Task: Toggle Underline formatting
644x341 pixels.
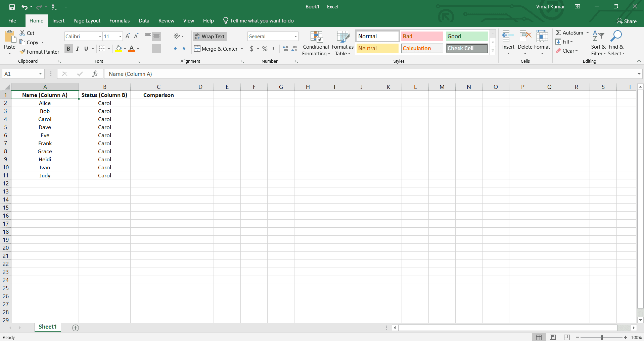Action: (85, 49)
